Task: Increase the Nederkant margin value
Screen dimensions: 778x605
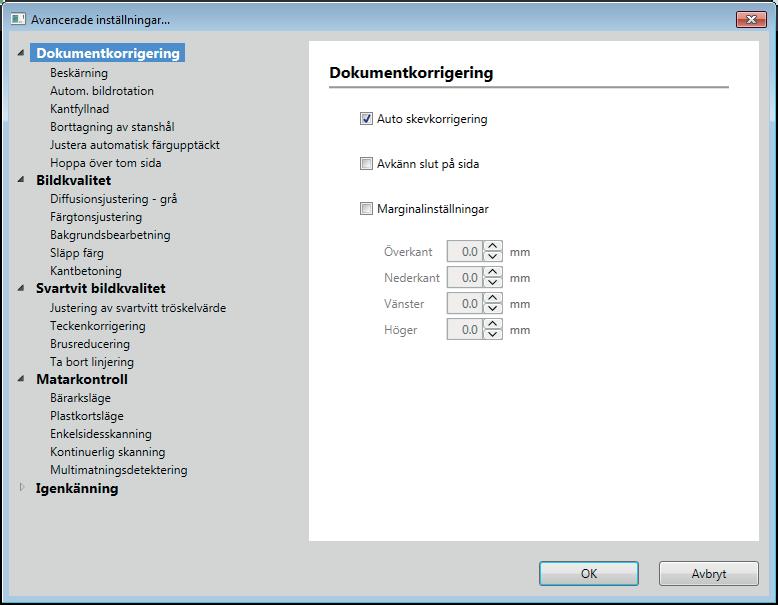Action: tap(492, 271)
